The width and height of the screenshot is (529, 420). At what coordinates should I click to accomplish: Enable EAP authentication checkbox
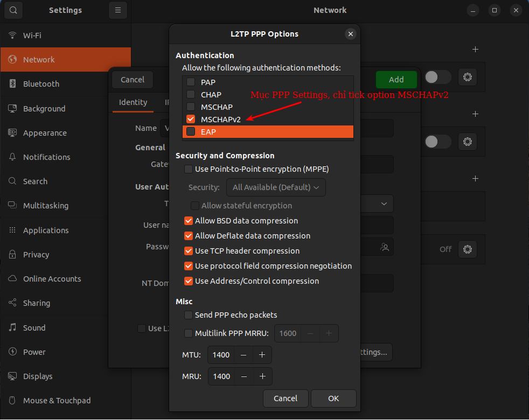click(191, 131)
